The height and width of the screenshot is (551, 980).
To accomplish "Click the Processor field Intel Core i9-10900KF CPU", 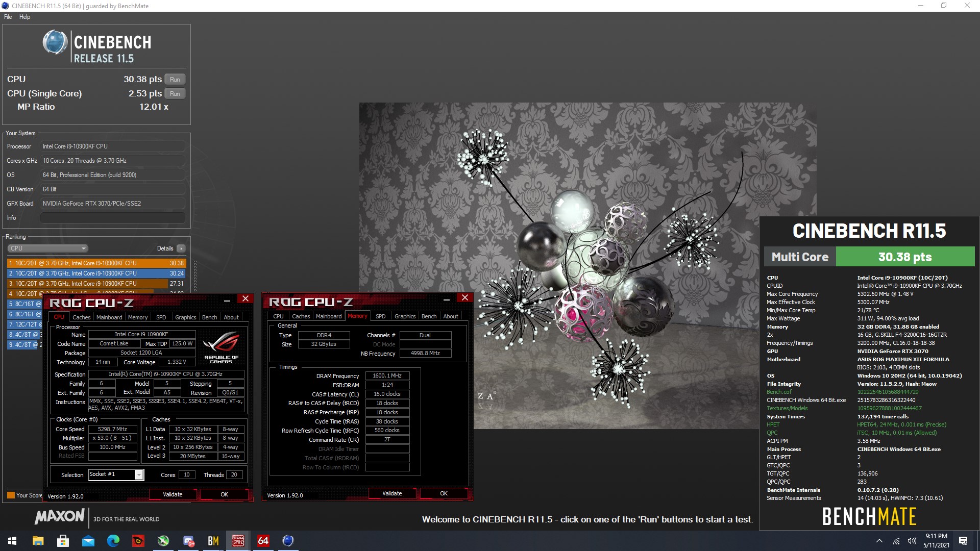I will click(113, 146).
